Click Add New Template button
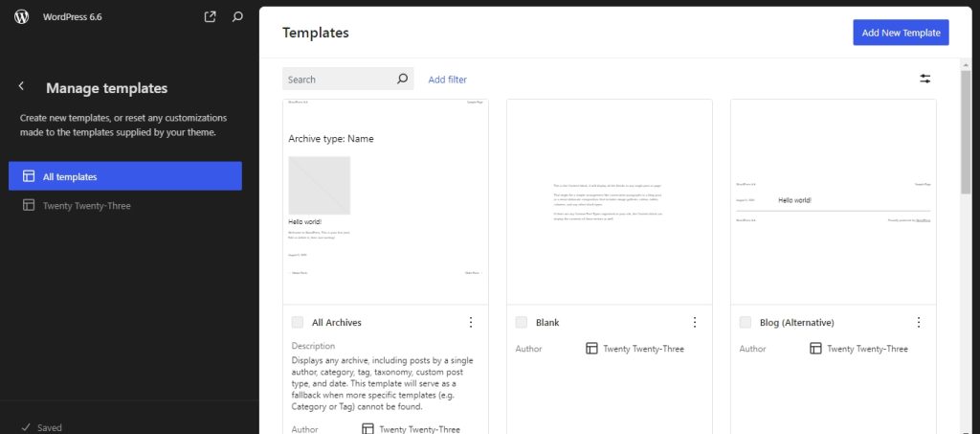980x434 pixels. [x=901, y=33]
